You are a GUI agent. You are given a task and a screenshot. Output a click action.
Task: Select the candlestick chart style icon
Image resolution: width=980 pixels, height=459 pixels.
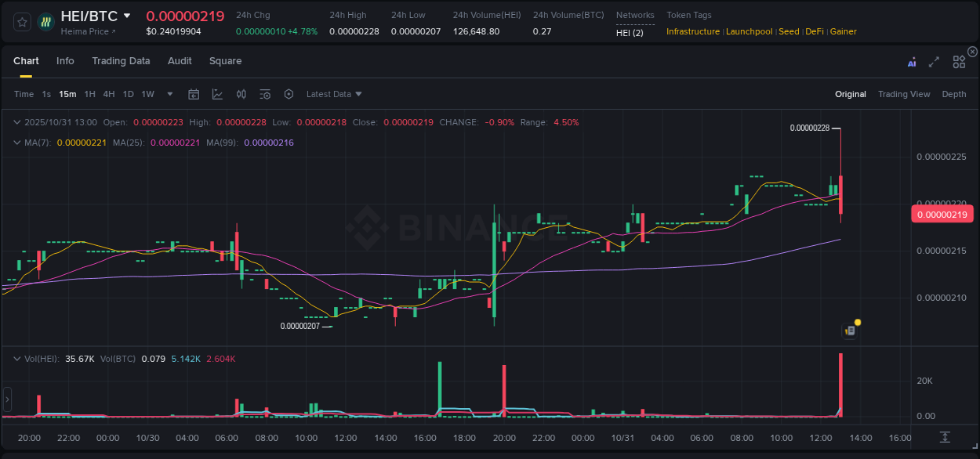click(241, 94)
